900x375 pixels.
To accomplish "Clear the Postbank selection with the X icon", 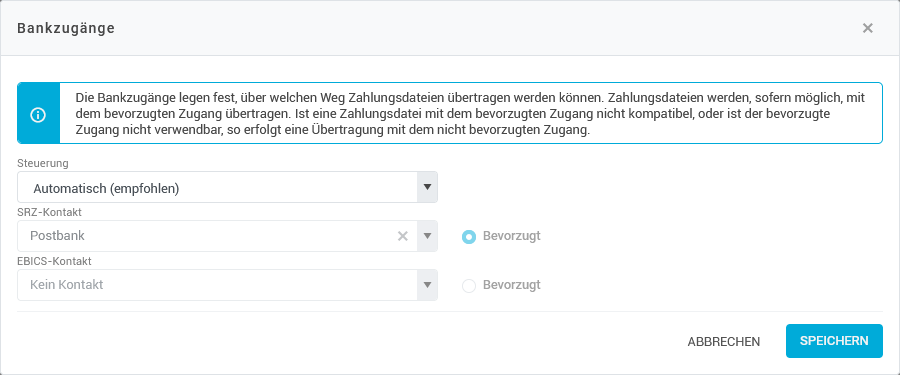I will tap(403, 236).
